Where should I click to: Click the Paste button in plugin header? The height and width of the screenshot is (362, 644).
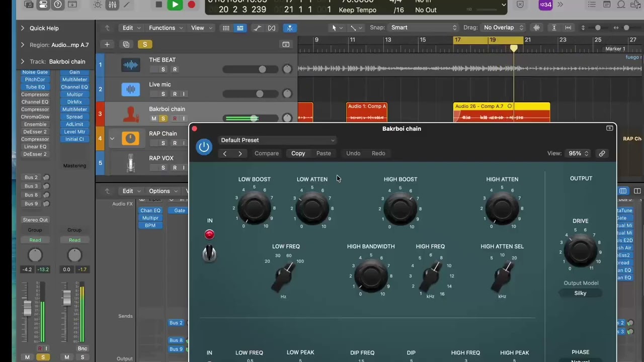(324, 153)
